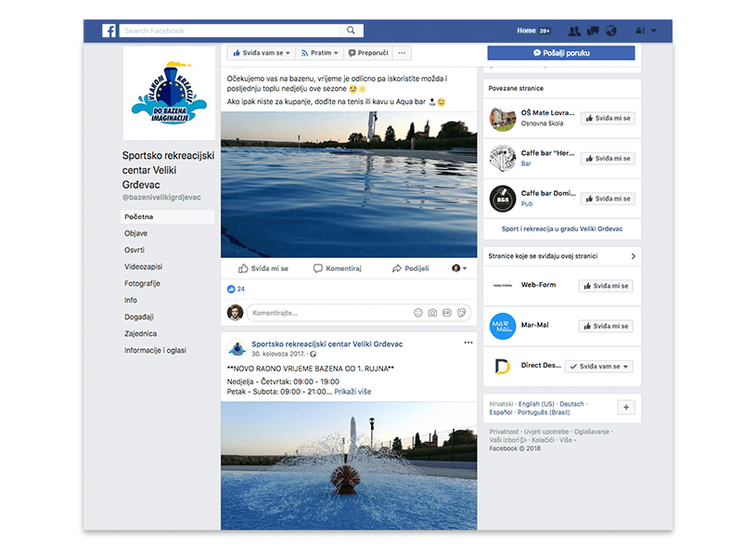The width and height of the screenshot is (756, 557).
Task: Open Sport i rekreacija u gradu Veliki Grđevac
Action: (x=562, y=228)
